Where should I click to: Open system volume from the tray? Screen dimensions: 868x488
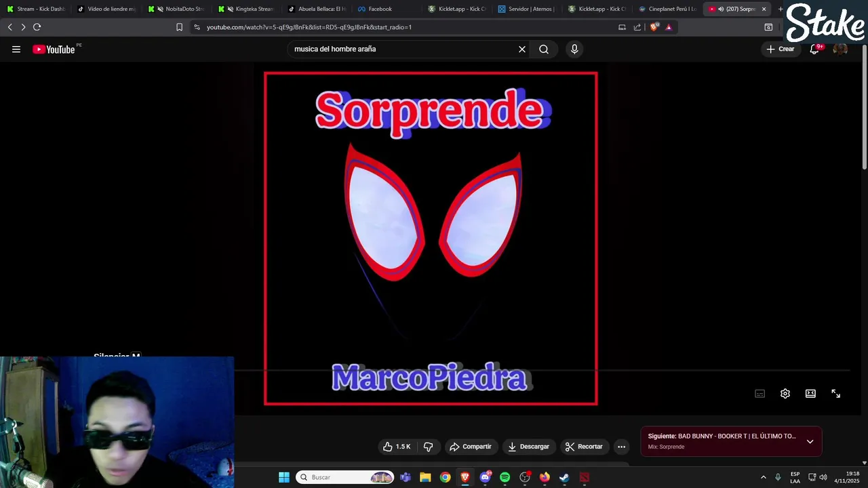[x=823, y=477]
